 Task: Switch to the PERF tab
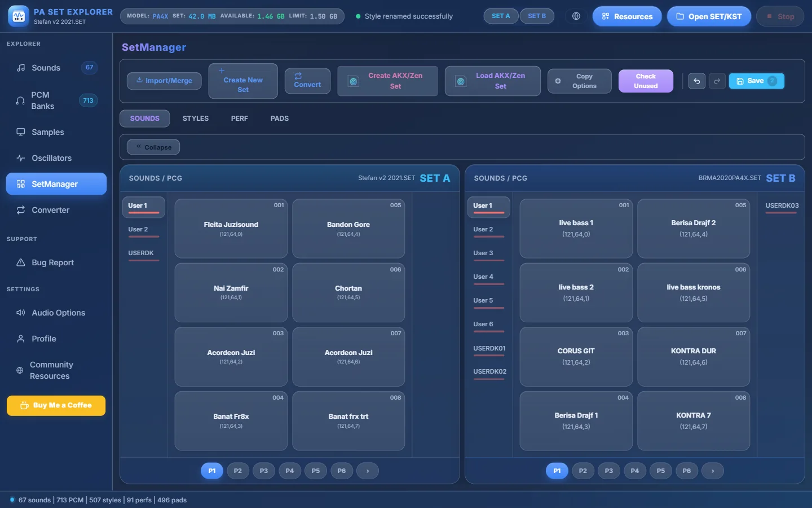[240, 119]
